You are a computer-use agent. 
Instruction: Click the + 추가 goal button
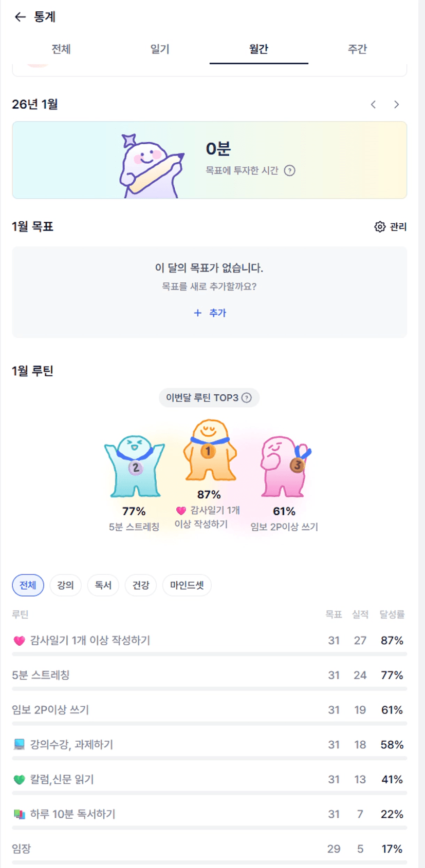click(210, 313)
